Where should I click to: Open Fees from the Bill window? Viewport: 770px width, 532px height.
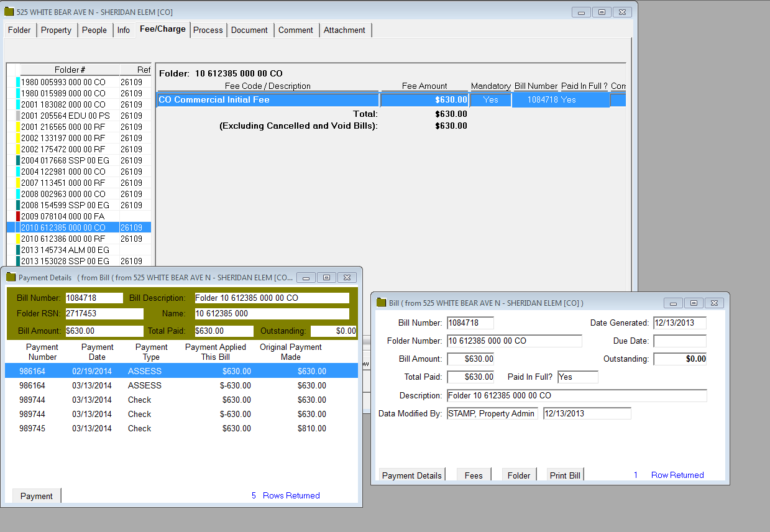coord(474,475)
